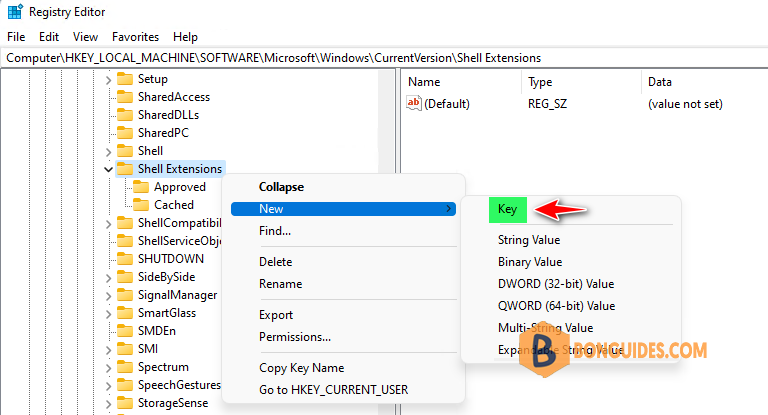The height and width of the screenshot is (415, 768).
Task: Expand the Spectrum key
Action: tap(108, 368)
